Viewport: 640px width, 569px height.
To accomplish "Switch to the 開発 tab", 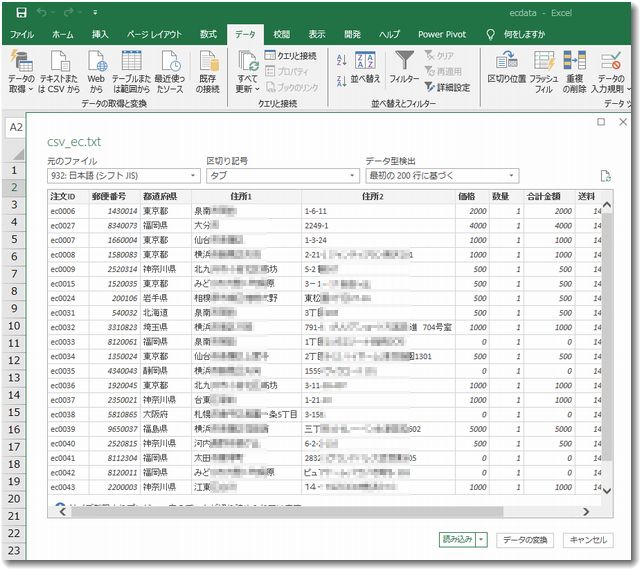I will [352, 35].
